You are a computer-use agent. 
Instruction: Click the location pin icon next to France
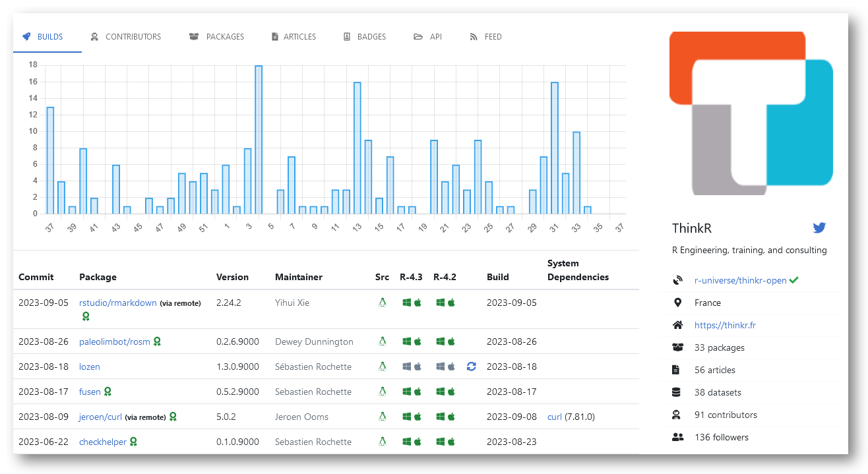pos(677,303)
